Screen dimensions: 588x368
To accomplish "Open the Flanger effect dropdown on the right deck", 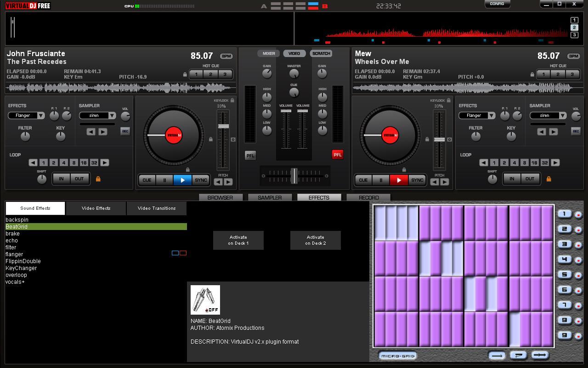I will [x=492, y=115].
